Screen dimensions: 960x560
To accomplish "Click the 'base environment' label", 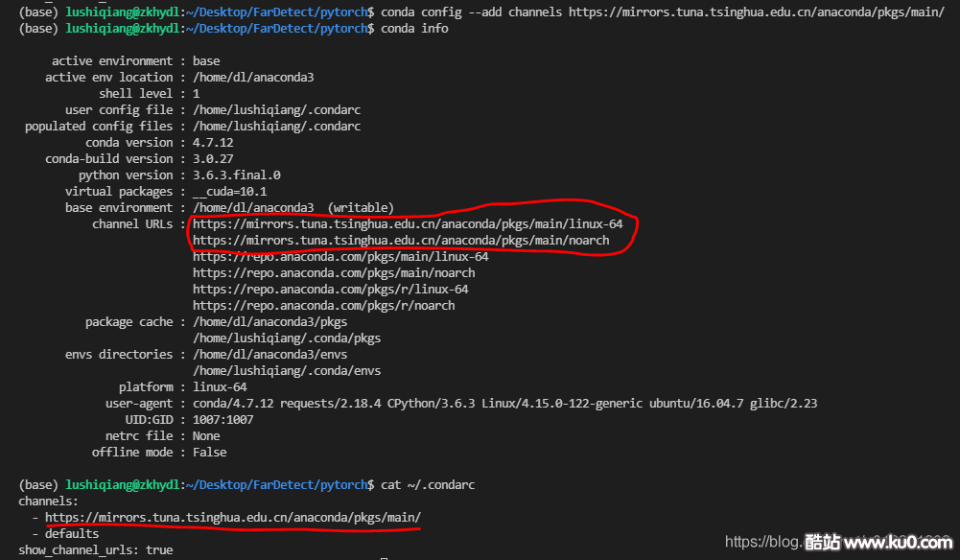I will pos(119,208).
